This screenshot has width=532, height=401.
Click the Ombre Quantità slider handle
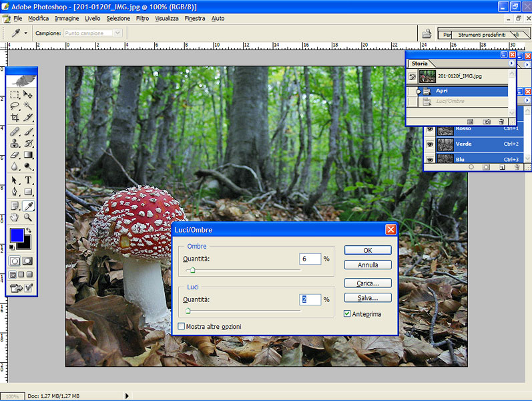[192, 271]
